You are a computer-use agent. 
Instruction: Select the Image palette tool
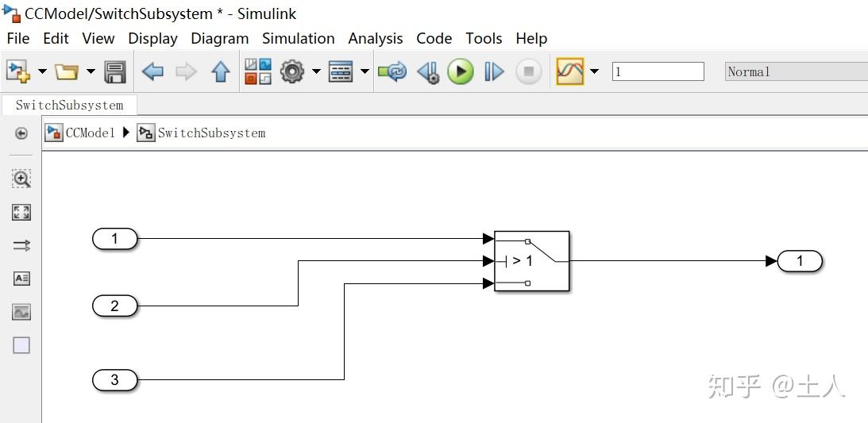(21, 313)
